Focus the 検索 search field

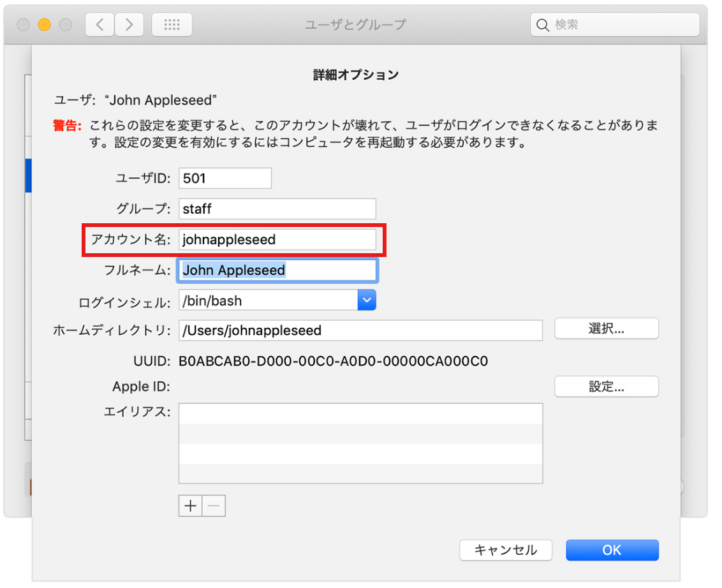tap(622, 26)
